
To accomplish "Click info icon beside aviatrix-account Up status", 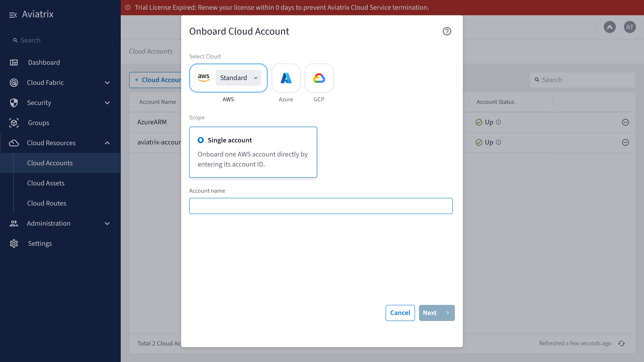I will coord(498,142).
